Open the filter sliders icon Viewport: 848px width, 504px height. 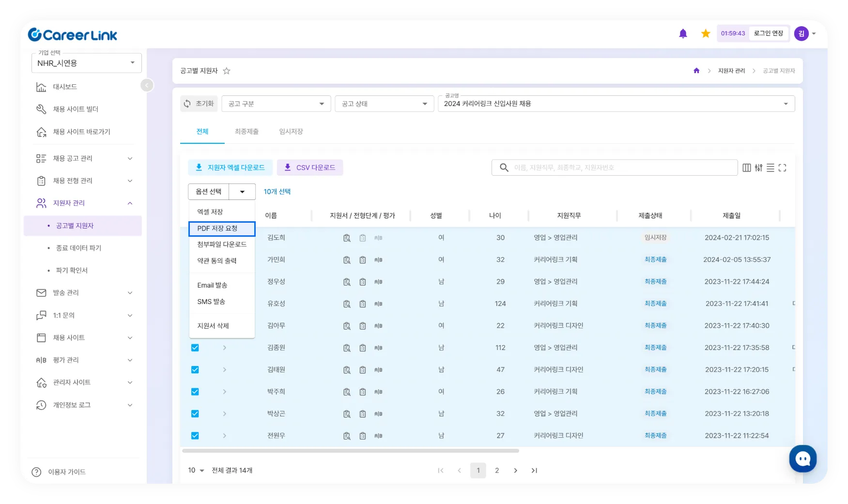pyautogui.click(x=758, y=168)
